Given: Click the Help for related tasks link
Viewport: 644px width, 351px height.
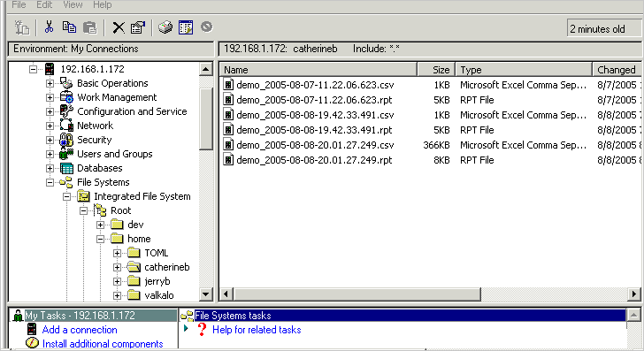Looking at the screenshot, I should [x=257, y=330].
